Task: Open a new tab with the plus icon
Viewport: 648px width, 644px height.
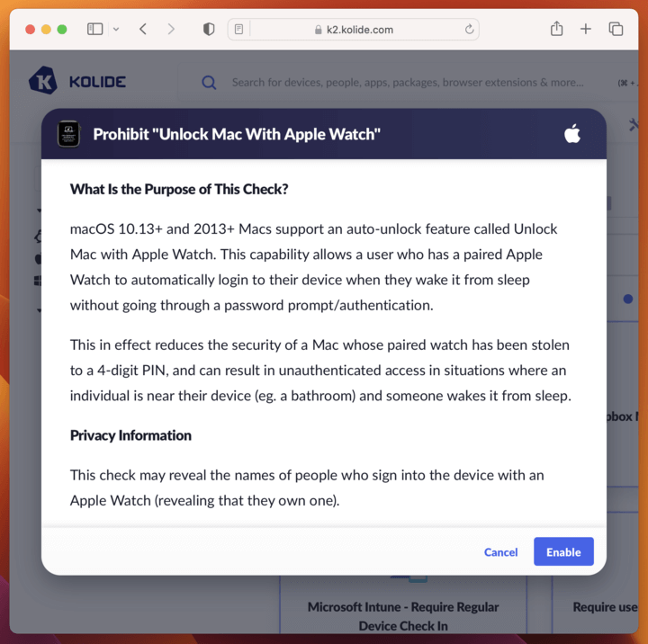Action: 586,29
